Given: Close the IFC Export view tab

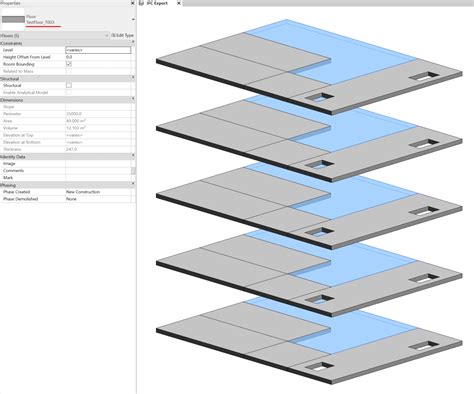Looking at the screenshot, I should pos(179,3).
